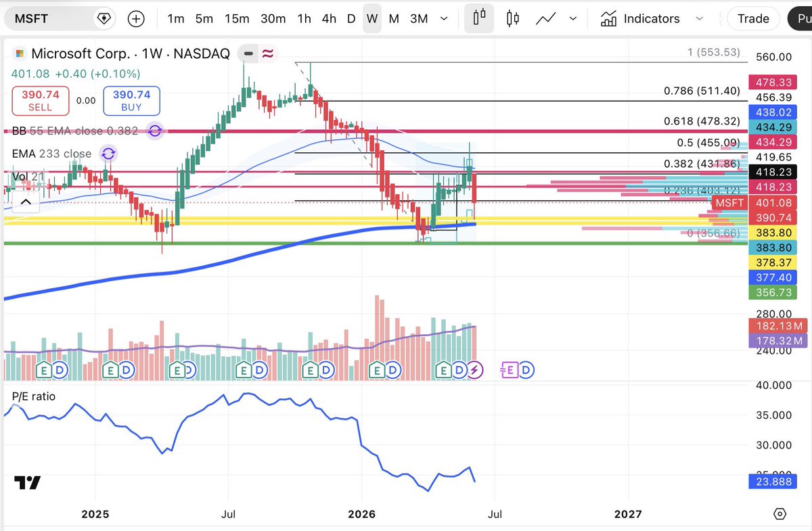812x531 pixels.
Task: Click the purple refresh icon beside EMA 233
Action: pos(108,154)
